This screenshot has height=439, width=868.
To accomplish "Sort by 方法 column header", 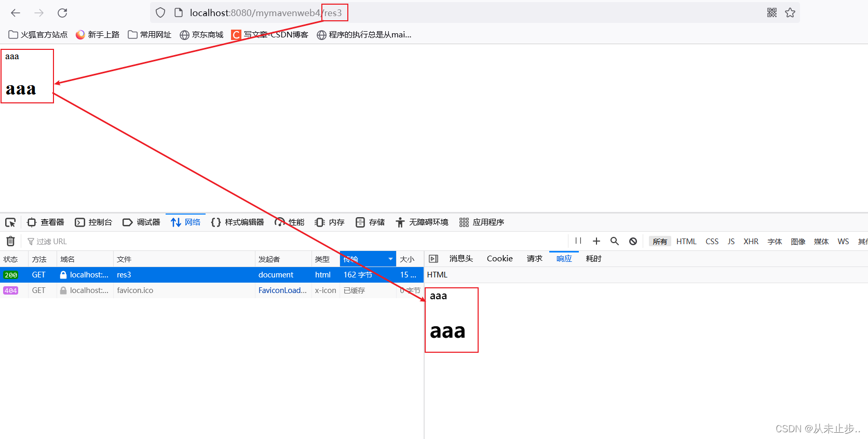I will (x=43, y=259).
